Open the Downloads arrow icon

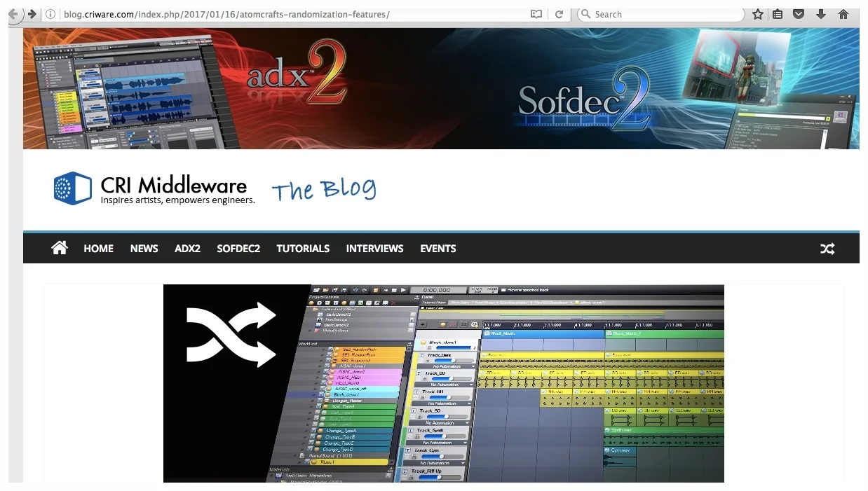coord(821,14)
